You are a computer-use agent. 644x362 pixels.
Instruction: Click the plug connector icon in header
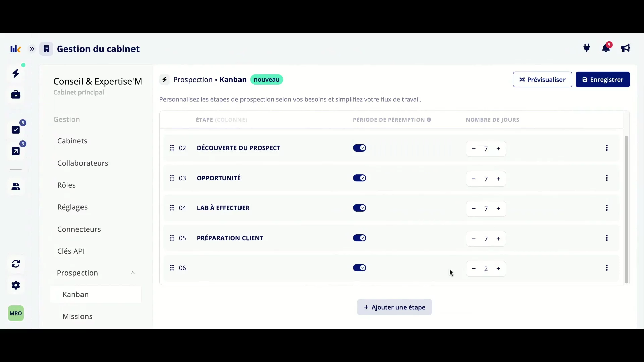click(x=587, y=48)
